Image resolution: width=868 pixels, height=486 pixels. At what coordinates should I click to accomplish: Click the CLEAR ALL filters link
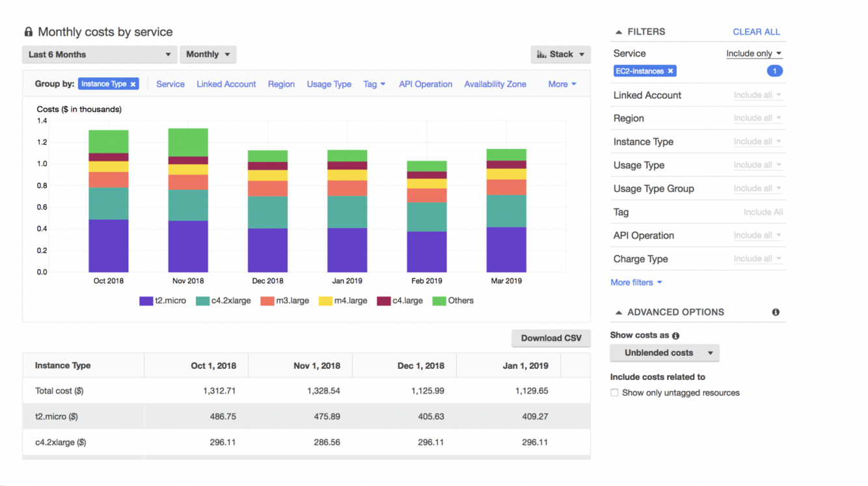(756, 32)
